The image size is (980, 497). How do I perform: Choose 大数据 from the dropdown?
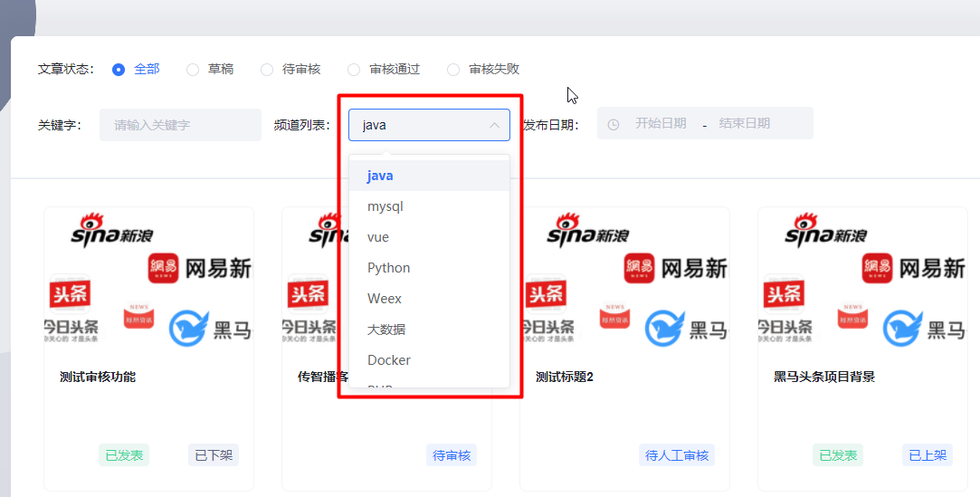point(430,329)
